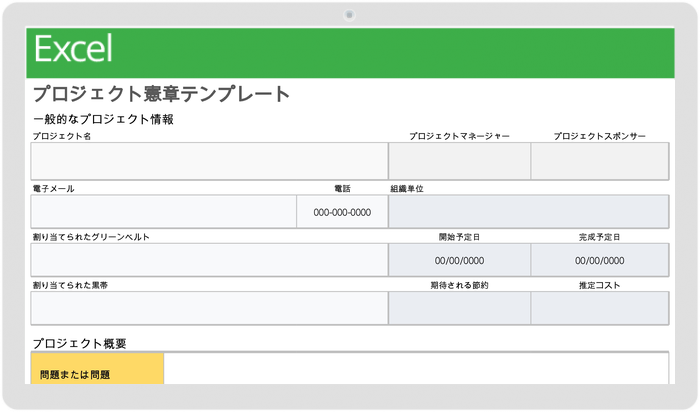Click the プロジェクトスポンサー label

click(600, 136)
